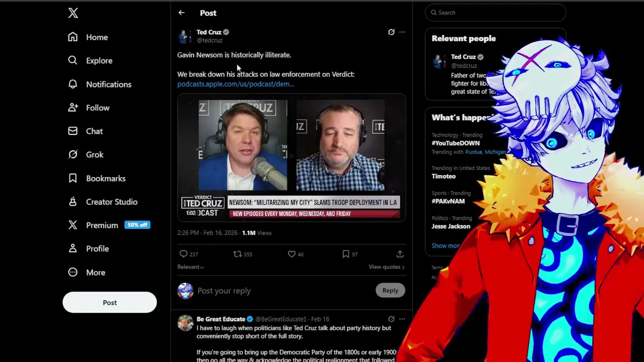Click the Reply button
The height and width of the screenshot is (362, 644).
[390, 290]
